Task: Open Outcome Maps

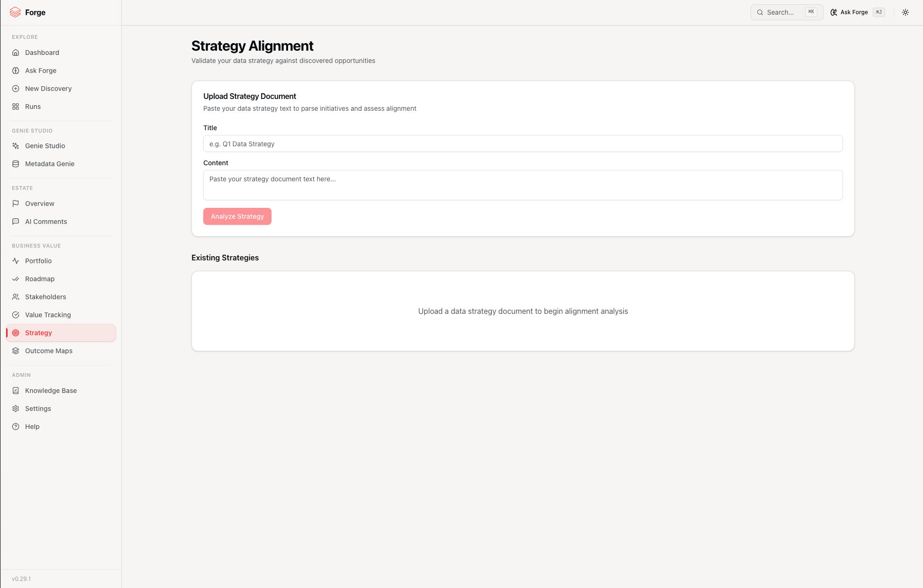Action: point(61,351)
